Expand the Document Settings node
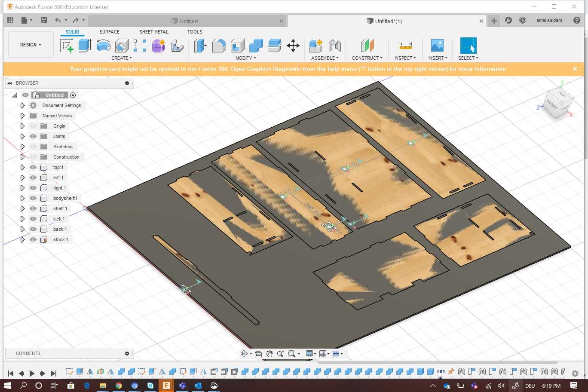588x392 pixels. tap(22, 105)
